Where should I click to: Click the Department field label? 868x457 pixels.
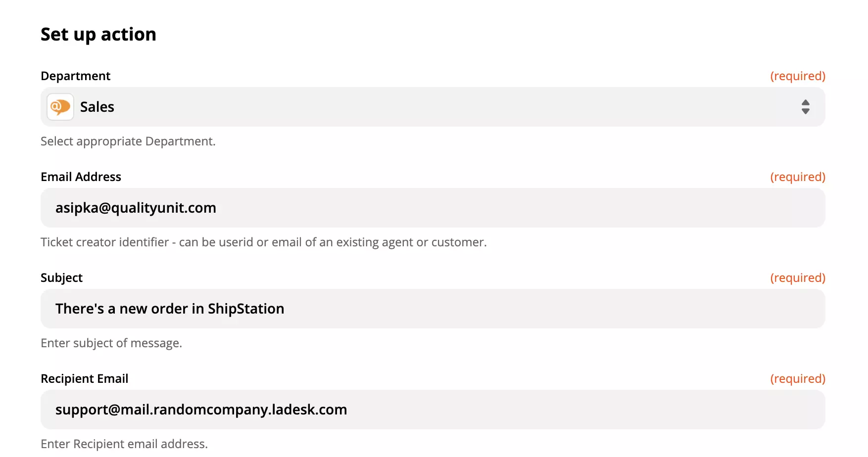click(x=75, y=76)
